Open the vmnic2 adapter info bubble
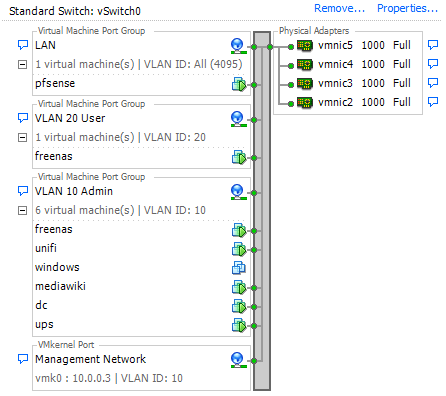Screen dimensions: 446x396 (x=433, y=102)
